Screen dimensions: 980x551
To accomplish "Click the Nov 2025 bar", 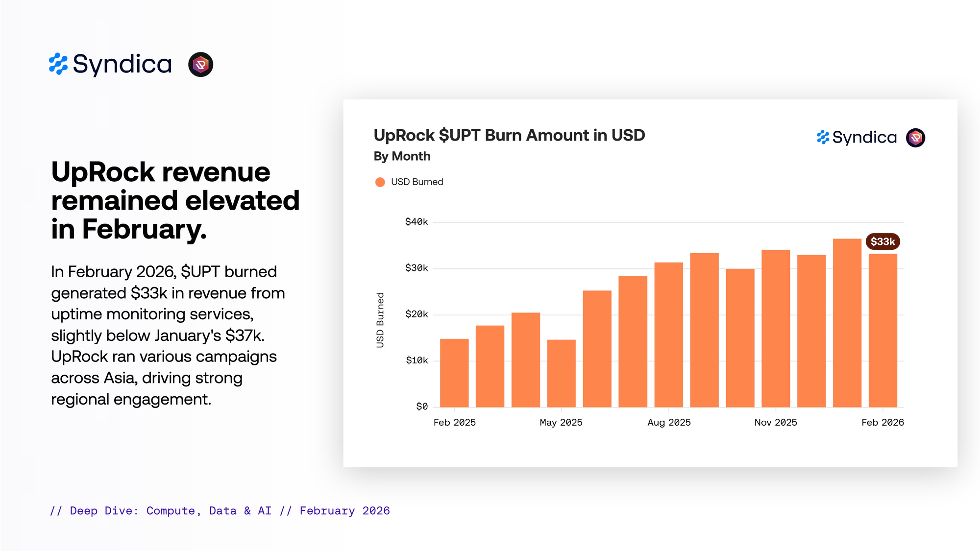I will coord(776,329).
